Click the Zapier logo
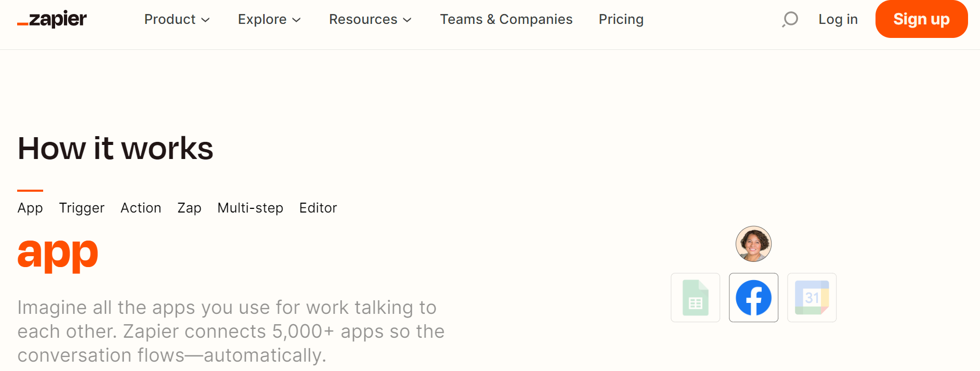 (x=52, y=19)
